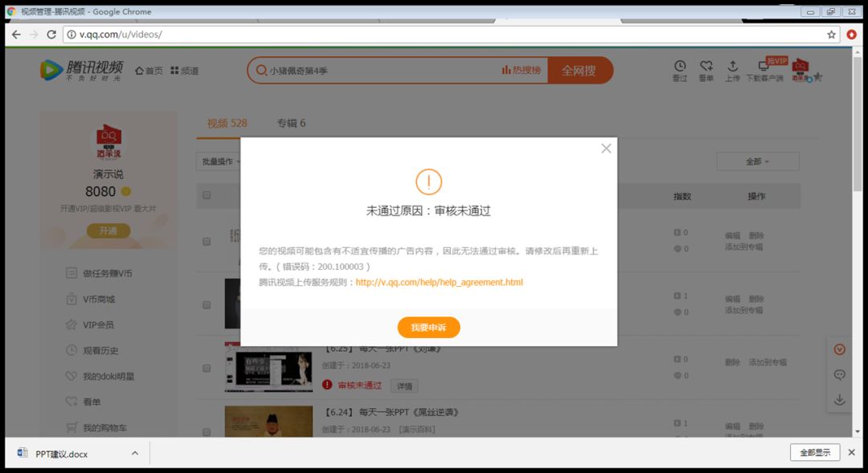Click the Tencent Video logo

click(x=81, y=70)
